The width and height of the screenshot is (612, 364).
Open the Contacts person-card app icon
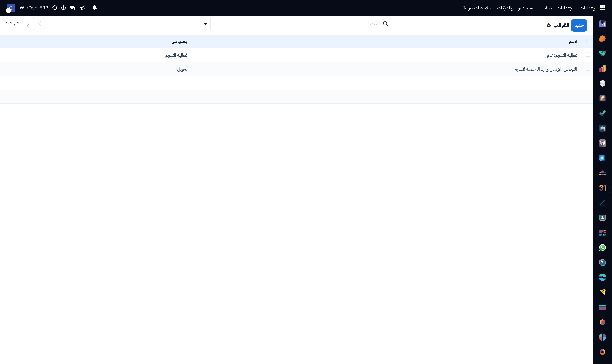[x=602, y=217]
